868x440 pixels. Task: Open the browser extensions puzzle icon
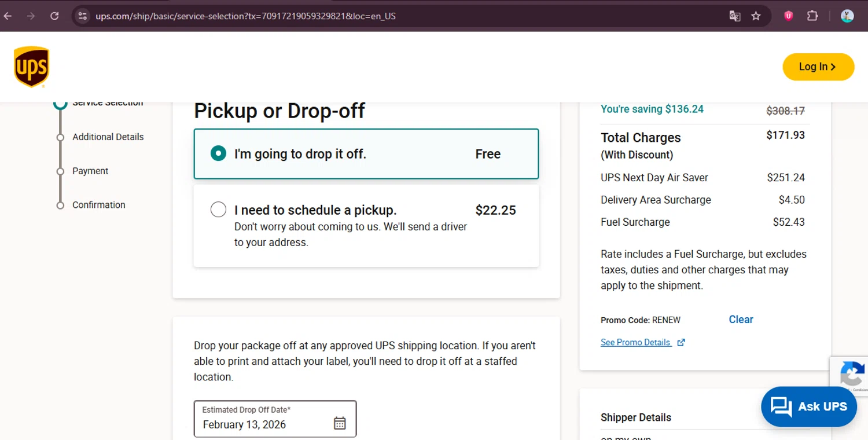[812, 16]
